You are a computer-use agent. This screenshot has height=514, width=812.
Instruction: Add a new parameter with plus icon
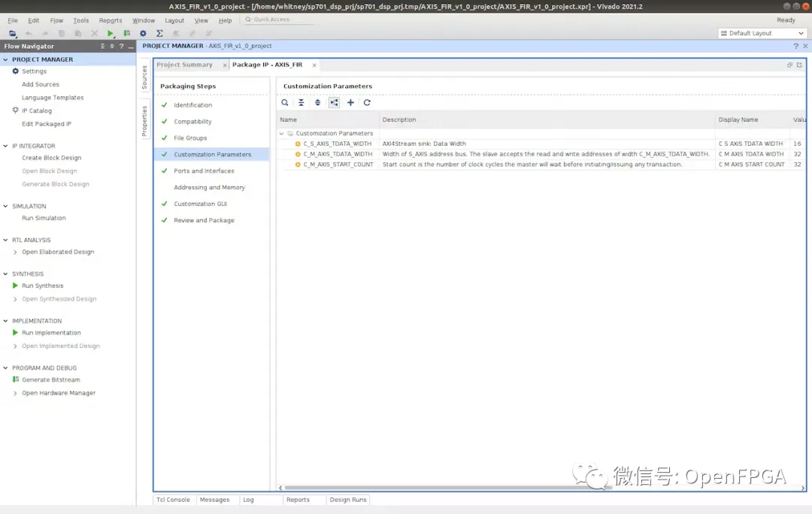pos(350,102)
